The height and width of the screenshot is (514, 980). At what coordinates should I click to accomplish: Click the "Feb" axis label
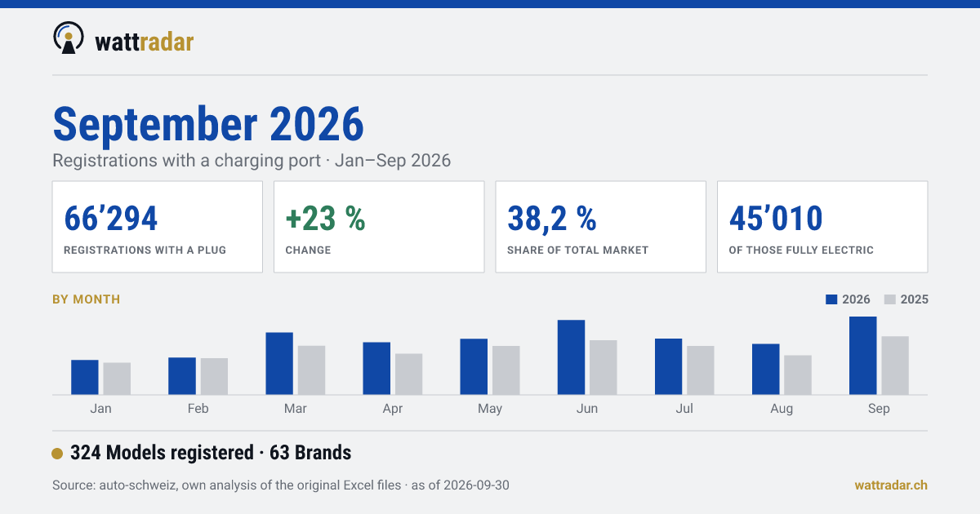pos(198,409)
